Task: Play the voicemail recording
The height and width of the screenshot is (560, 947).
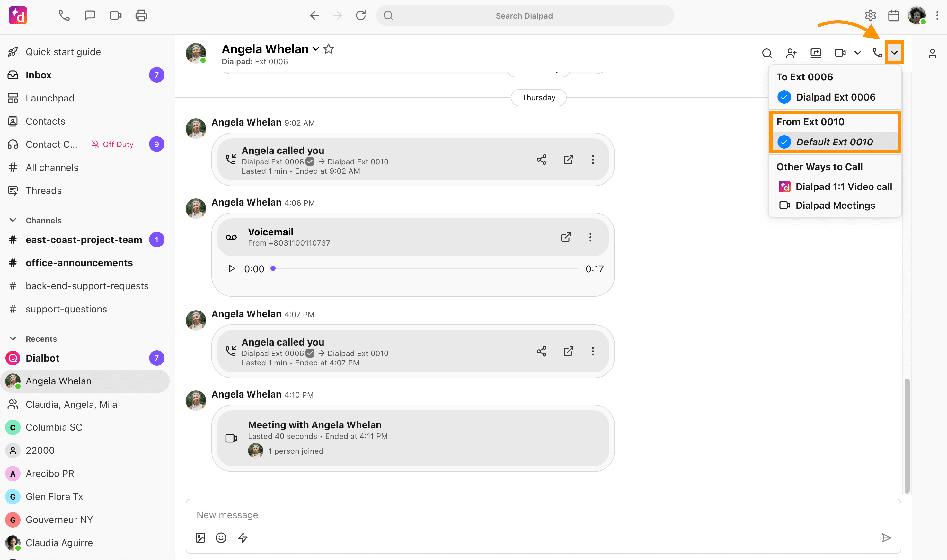Action: pyautogui.click(x=231, y=268)
